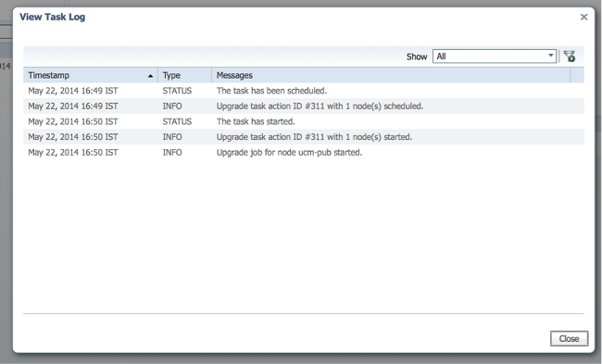Select 'The task has started.' message
602x364 pixels.
(256, 121)
